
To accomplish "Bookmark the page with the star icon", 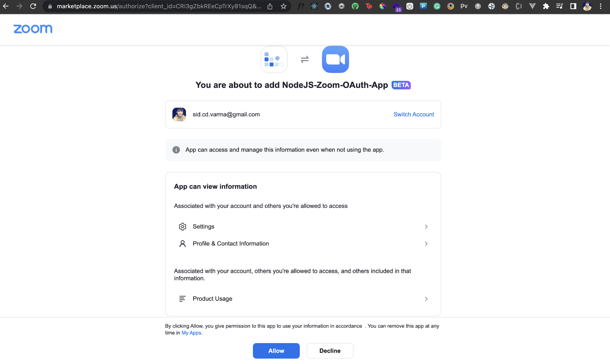I will 283,6.
